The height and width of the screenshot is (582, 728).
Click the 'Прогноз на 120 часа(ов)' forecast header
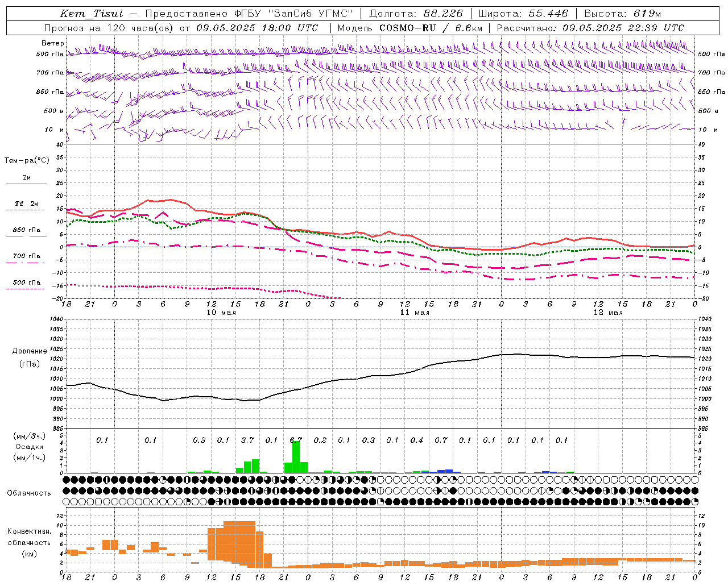click(x=109, y=28)
